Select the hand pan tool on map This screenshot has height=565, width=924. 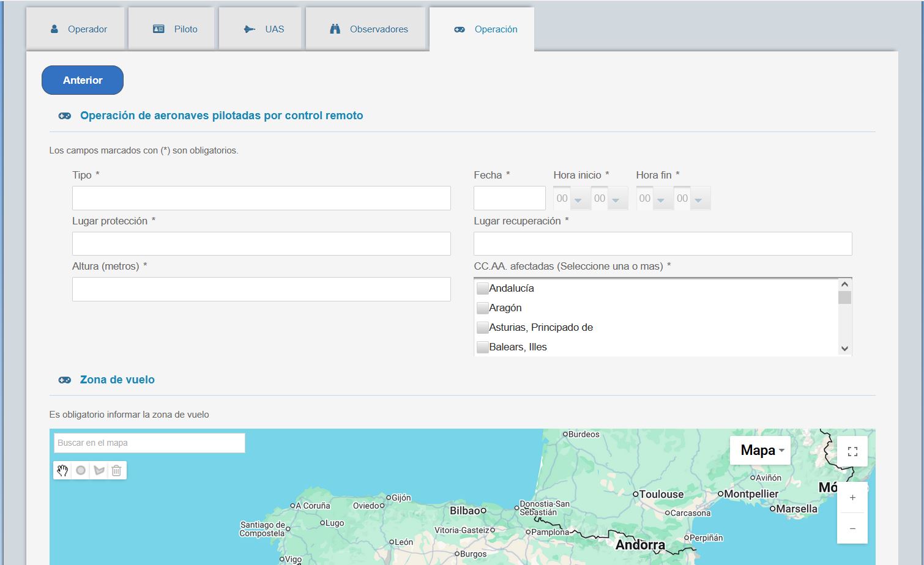[x=62, y=470]
